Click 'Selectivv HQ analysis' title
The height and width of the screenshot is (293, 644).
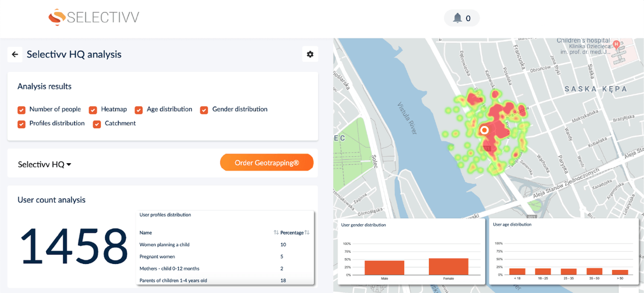point(74,54)
